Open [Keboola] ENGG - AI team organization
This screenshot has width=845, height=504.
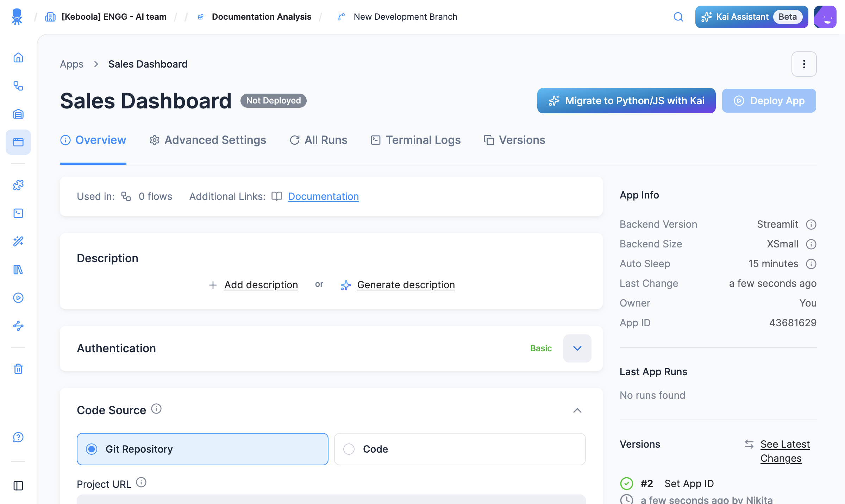(114, 17)
